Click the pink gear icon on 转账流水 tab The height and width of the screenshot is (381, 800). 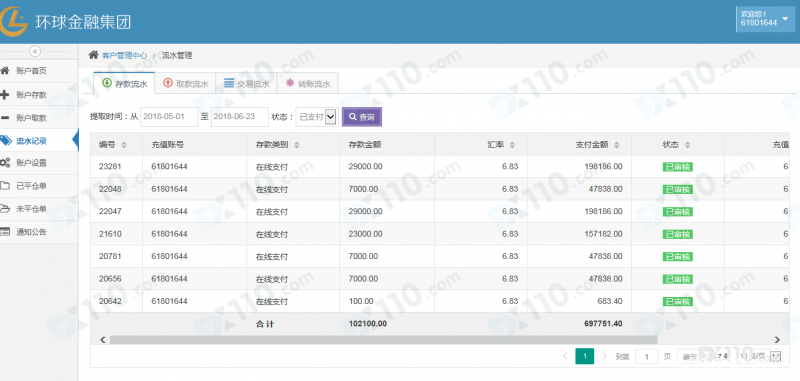pos(290,83)
